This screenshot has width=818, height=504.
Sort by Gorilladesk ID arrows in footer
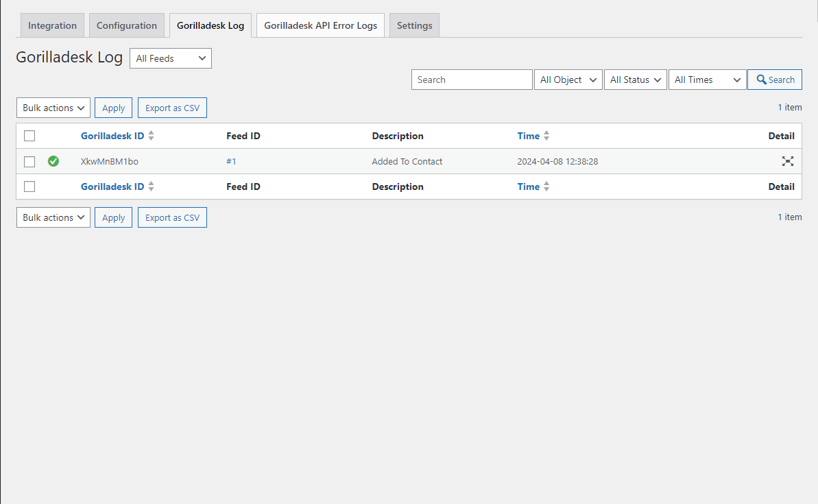pos(152,187)
